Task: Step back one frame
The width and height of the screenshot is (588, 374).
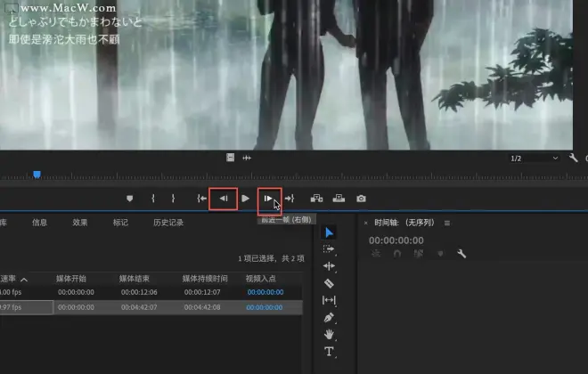Action: coord(224,199)
